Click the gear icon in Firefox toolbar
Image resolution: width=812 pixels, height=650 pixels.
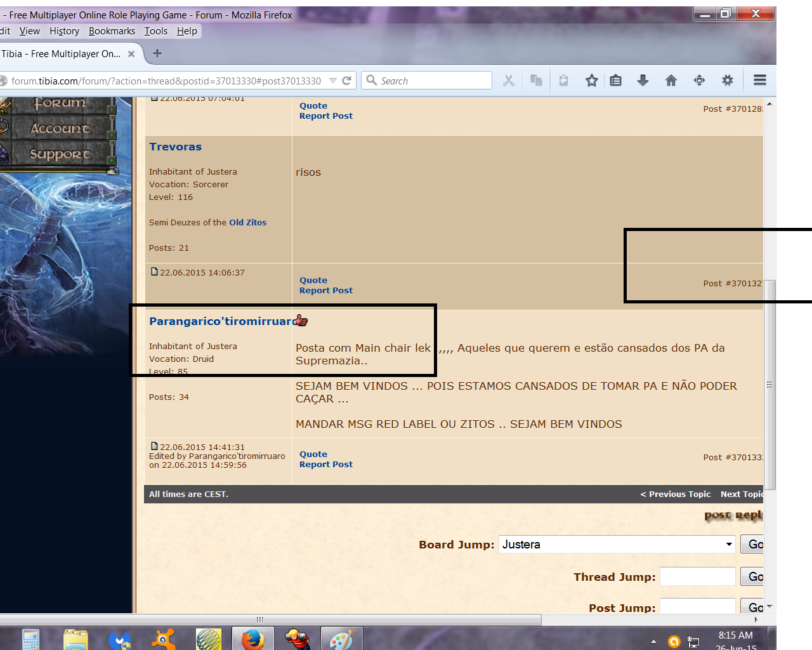(727, 81)
